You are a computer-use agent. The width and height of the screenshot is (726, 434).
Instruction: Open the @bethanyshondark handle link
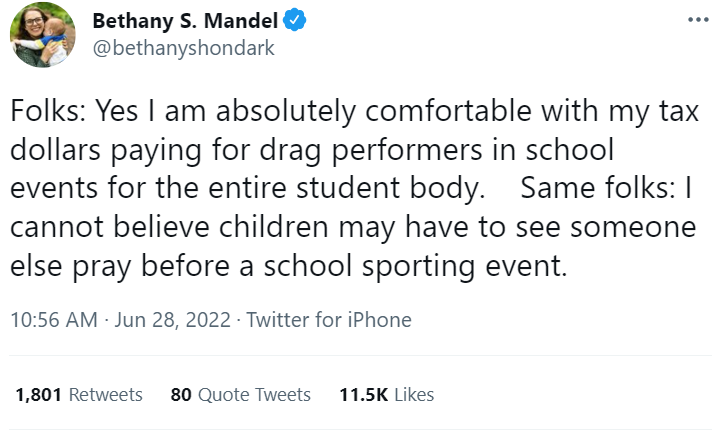click(x=183, y=47)
